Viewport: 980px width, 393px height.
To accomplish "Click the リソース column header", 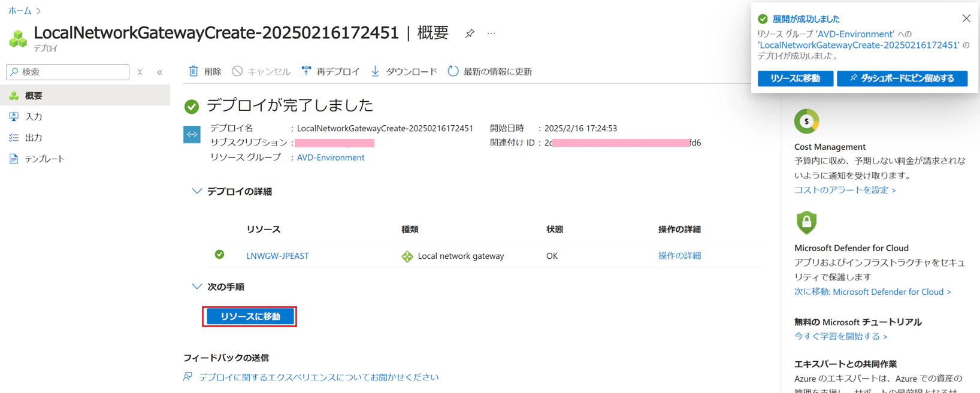I will pyautogui.click(x=264, y=229).
